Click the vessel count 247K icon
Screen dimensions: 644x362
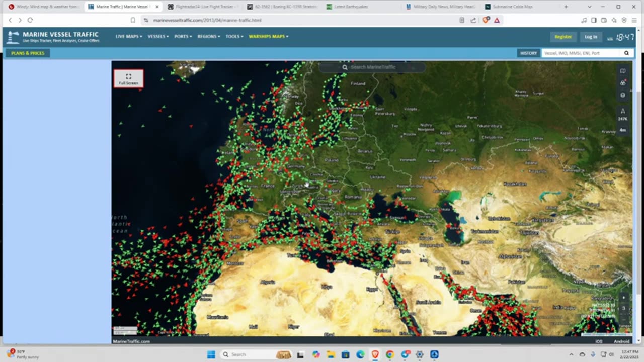click(623, 114)
